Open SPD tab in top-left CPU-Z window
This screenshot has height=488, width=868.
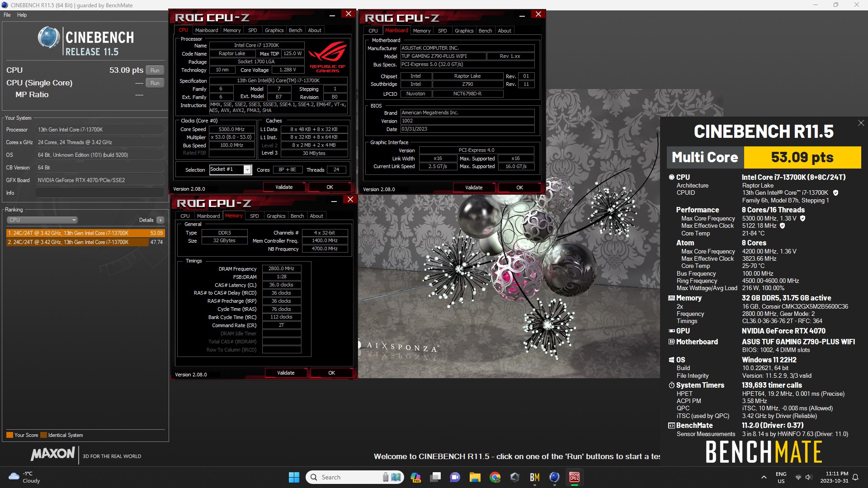point(253,30)
